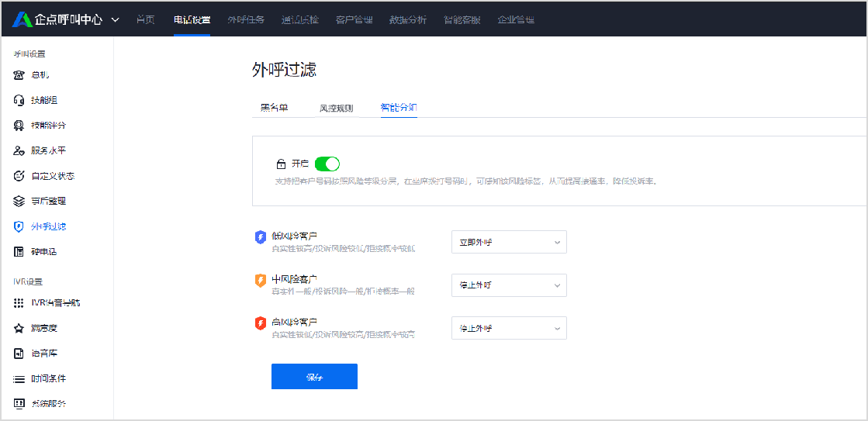This screenshot has height=421, width=868.
Task: Switch to the 风控规则 tab
Action: [x=336, y=108]
